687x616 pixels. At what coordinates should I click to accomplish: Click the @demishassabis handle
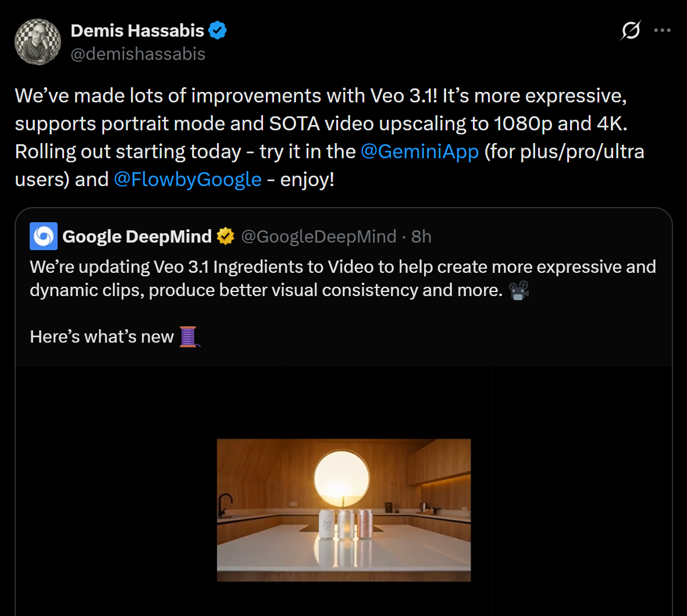coord(138,54)
